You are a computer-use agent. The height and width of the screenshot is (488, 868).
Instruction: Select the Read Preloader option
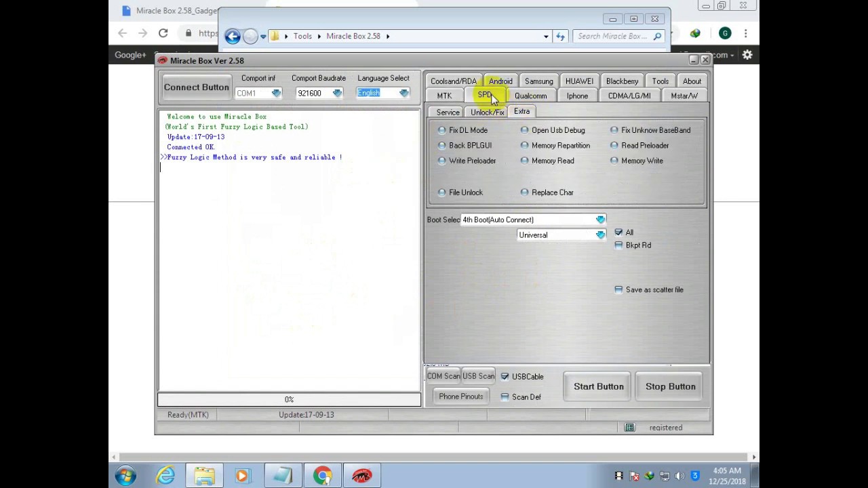click(639, 146)
